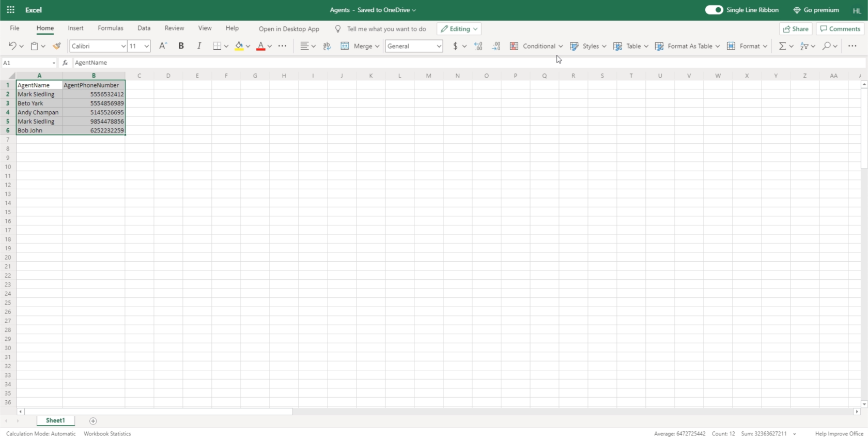This screenshot has height=437, width=868.
Task: Click the text alignment icon
Action: (x=304, y=46)
